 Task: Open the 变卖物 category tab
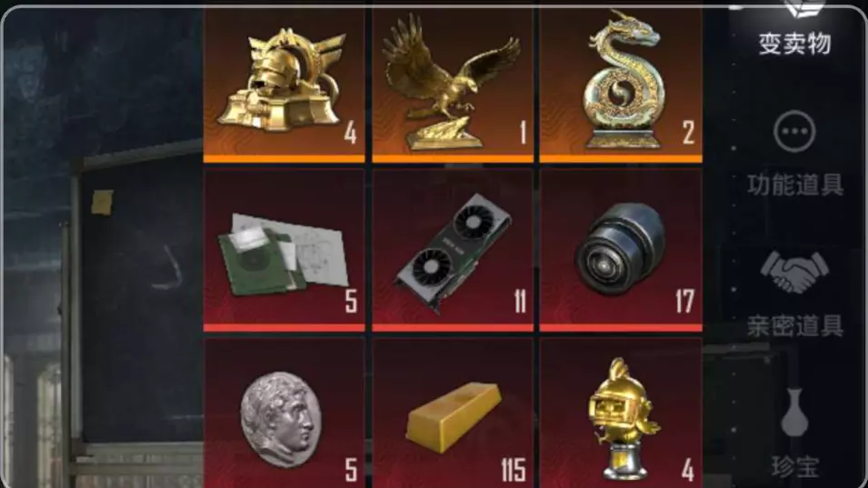(794, 44)
